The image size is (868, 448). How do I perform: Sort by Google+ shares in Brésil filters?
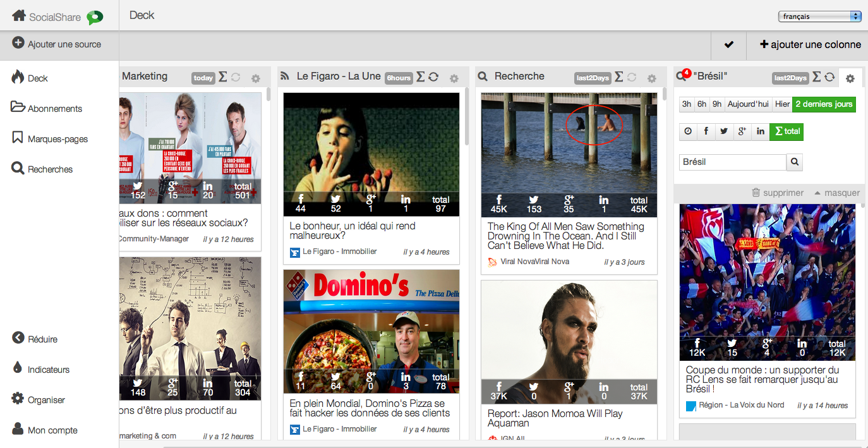click(742, 131)
